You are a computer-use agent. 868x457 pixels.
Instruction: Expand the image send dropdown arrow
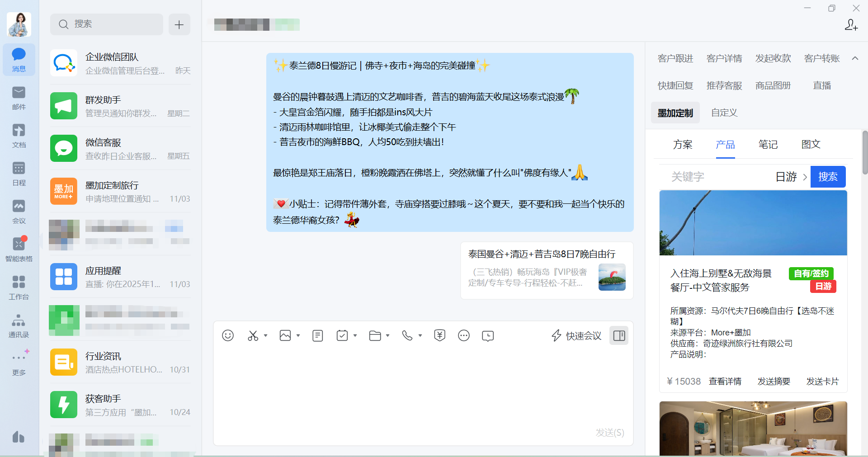click(298, 335)
